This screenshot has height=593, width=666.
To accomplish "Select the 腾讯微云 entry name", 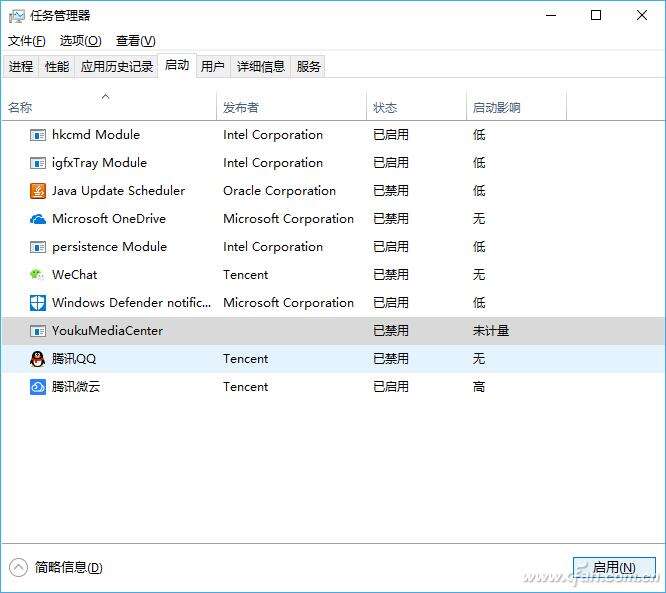I will point(76,387).
